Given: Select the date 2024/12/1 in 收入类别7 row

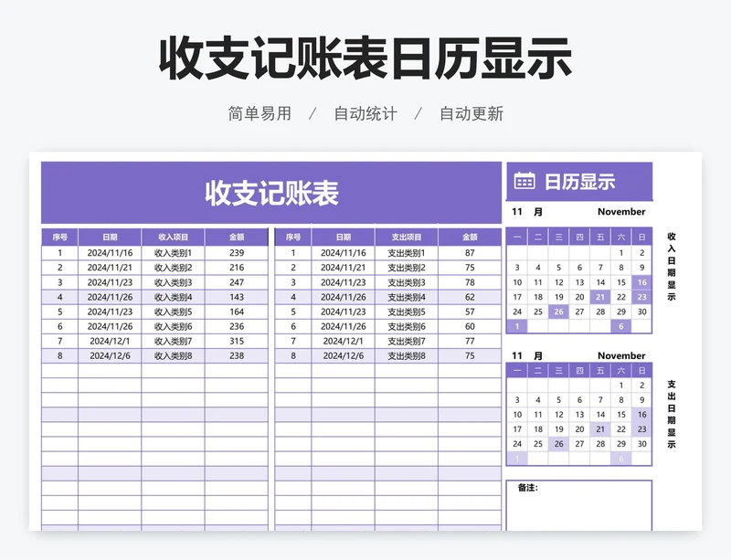Looking at the screenshot, I should (110, 341).
